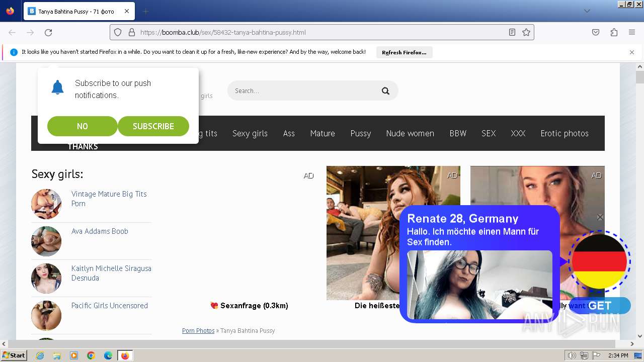Close the current browser tab
Image resolution: width=644 pixels, height=362 pixels.
(127, 11)
